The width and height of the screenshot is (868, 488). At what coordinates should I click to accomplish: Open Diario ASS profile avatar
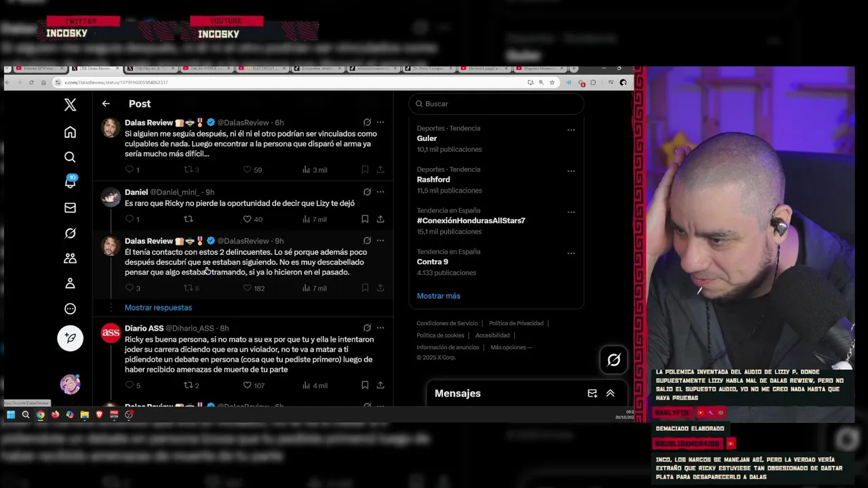pos(111,333)
